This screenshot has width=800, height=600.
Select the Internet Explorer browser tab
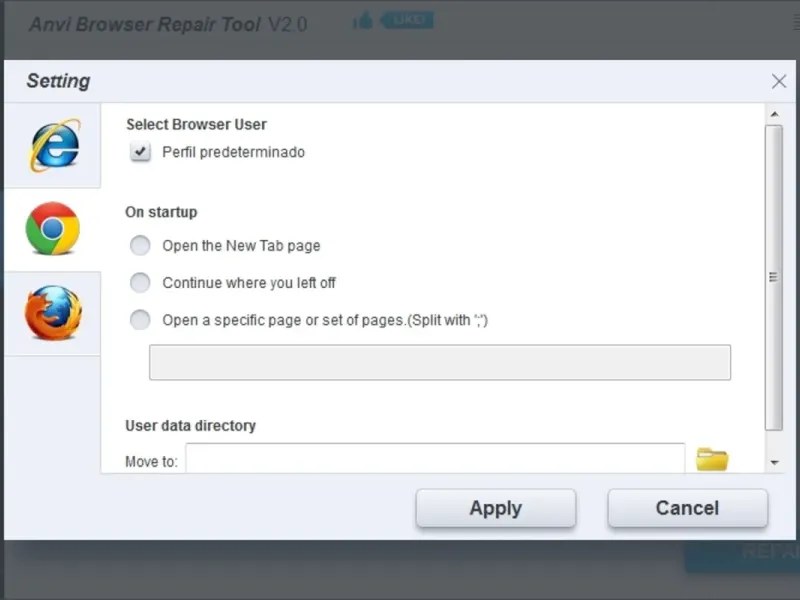[52, 146]
